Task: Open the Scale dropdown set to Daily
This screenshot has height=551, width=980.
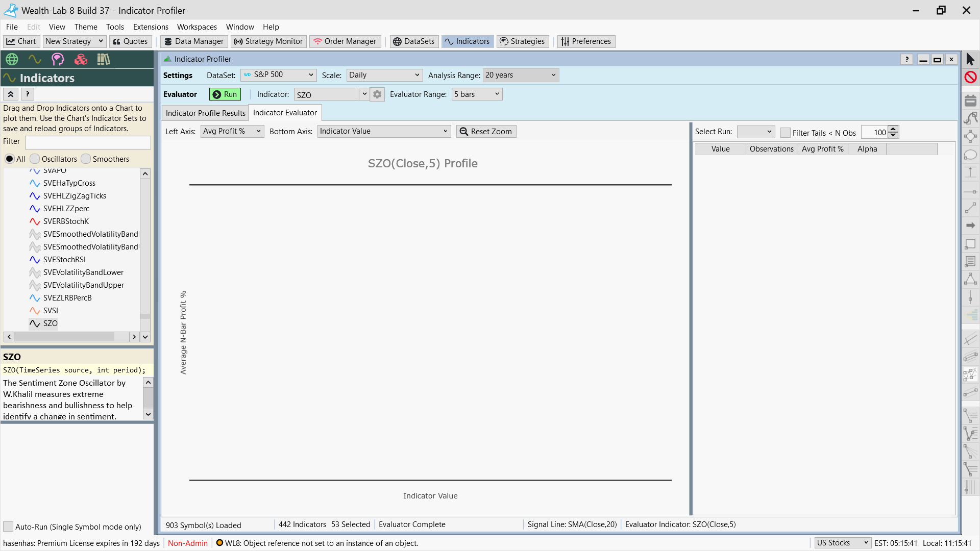Action: (x=384, y=75)
